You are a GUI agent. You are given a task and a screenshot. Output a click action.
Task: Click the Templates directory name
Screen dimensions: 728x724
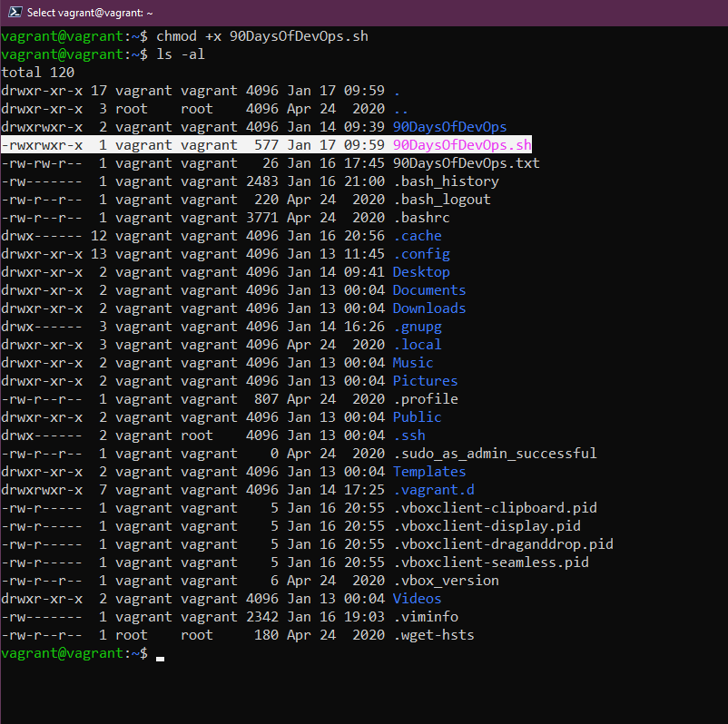point(429,472)
